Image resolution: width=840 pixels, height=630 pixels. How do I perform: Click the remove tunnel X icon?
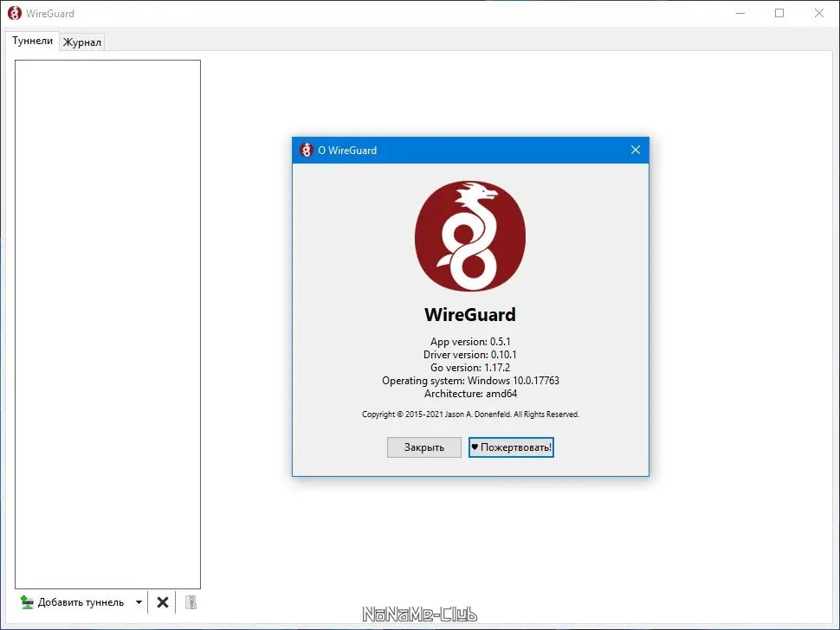(x=163, y=602)
